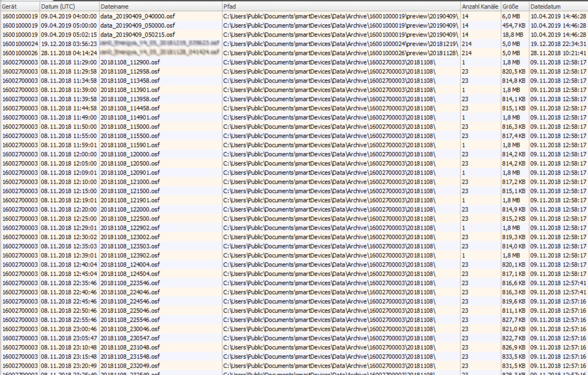Select device cell 16001000024
This screenshot has height=375, width=588.
click(20, 44)
